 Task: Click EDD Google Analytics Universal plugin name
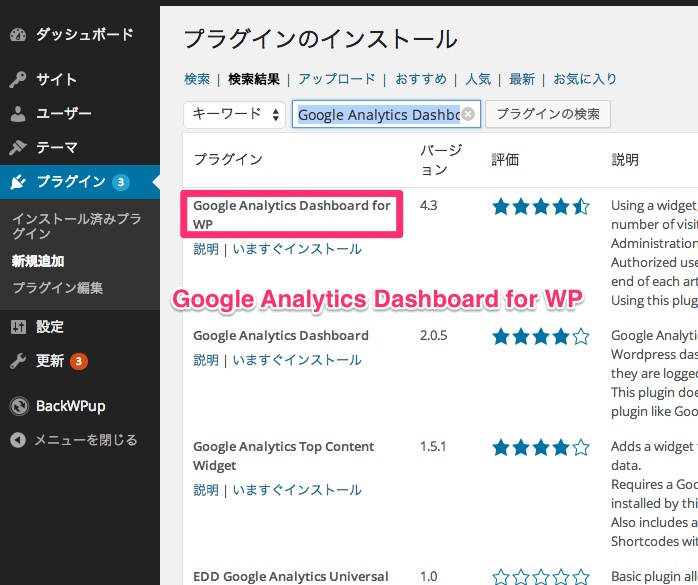click(291, 576)
